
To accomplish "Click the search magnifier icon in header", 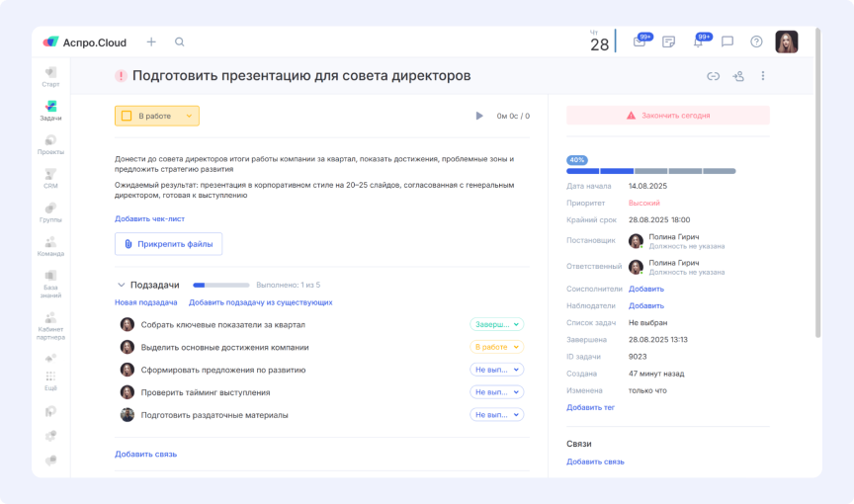I will [179, 42].
